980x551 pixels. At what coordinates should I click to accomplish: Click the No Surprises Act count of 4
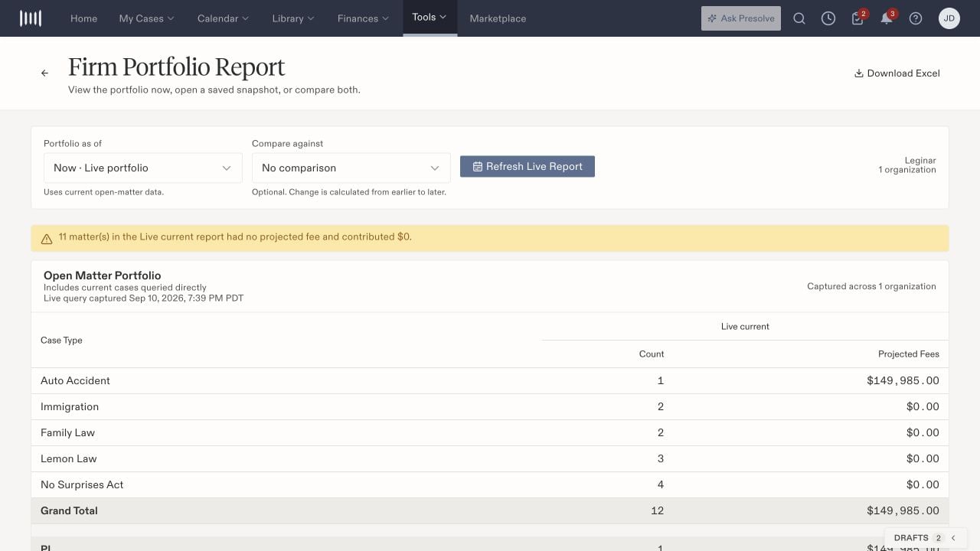(661, 484)
